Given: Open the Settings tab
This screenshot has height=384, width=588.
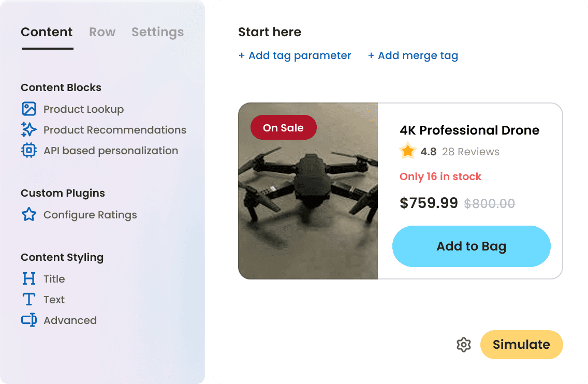Looking at the screenshot, I should pos(157,32).
